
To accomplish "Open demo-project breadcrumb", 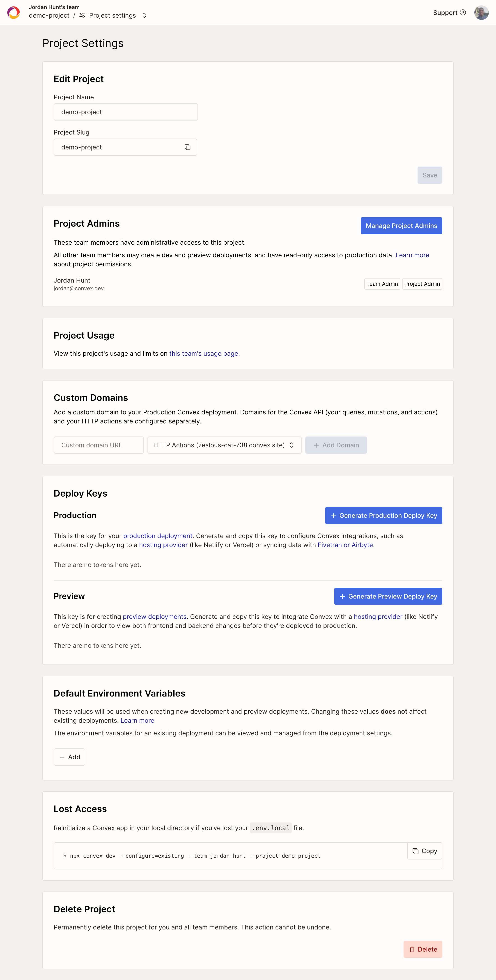I will (49, 16).
